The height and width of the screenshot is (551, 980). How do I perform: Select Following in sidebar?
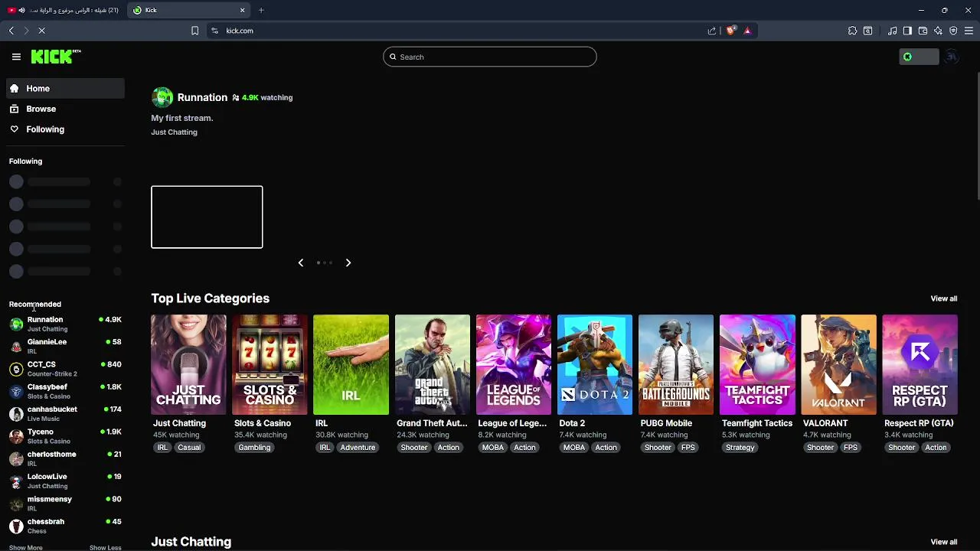(64, 129)
